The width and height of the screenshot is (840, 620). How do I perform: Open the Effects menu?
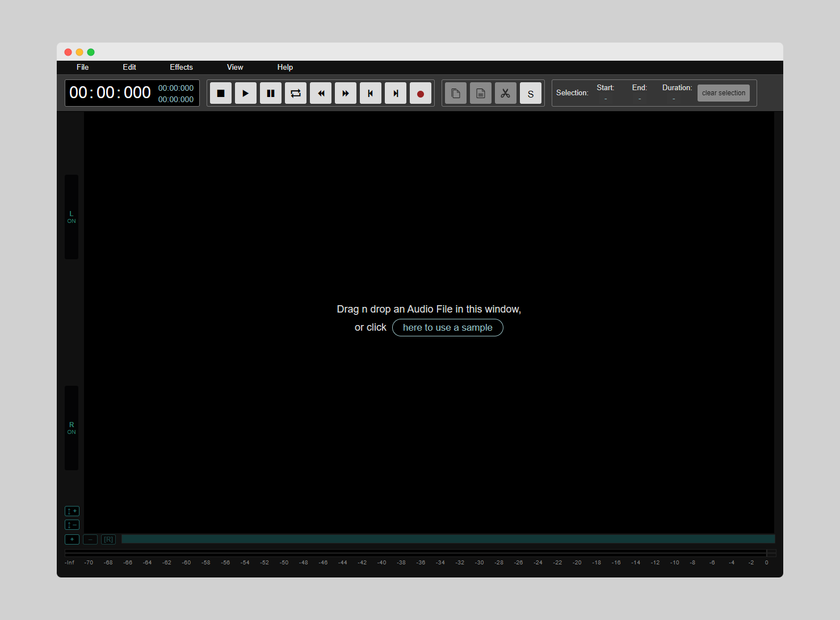(x=181, y=68)
